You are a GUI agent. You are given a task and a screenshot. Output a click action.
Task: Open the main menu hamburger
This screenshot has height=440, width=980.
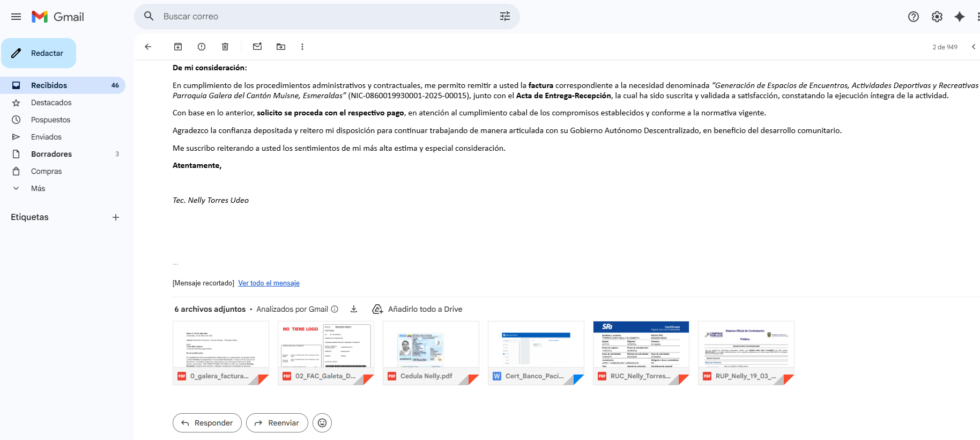tap(16, 17)
